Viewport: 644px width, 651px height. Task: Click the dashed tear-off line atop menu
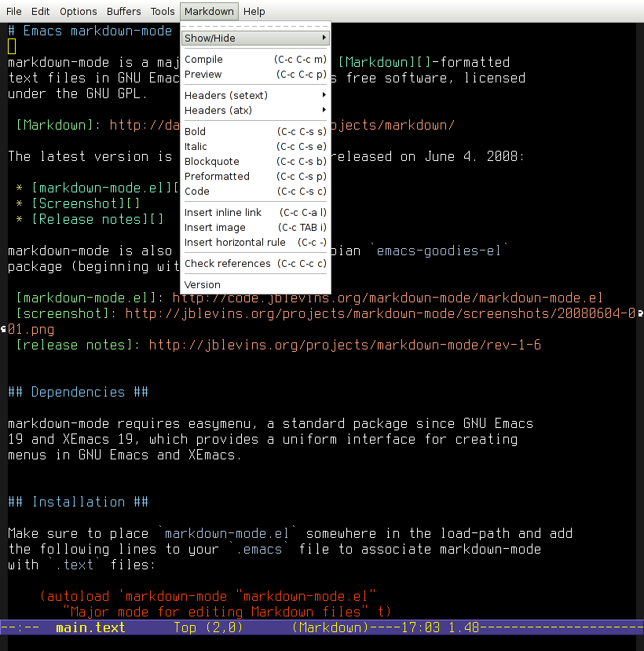coord(255,26)
